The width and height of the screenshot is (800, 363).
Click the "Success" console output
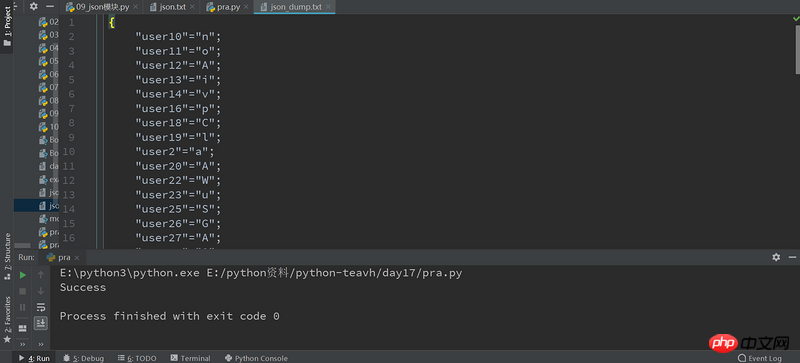pos(83,287)
